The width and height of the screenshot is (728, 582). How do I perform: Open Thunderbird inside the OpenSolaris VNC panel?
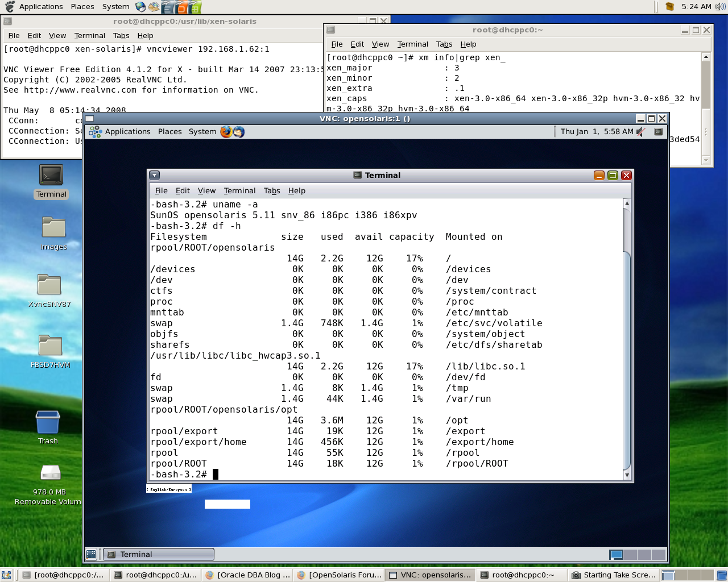pyautogui.click(x=239, y=132)
